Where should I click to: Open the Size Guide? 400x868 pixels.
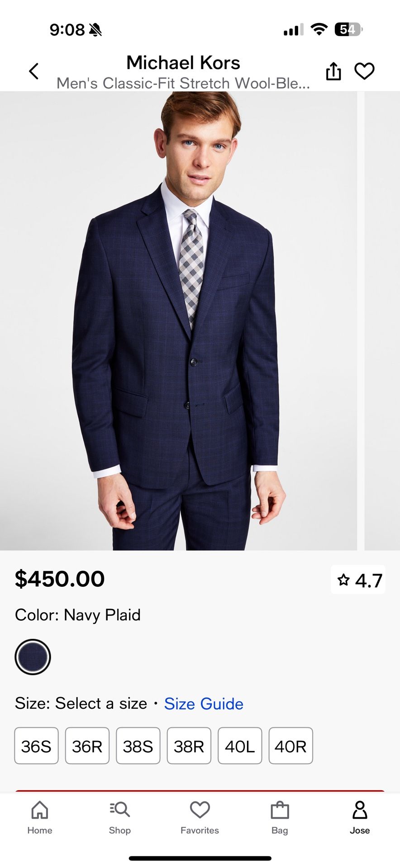(203, 704)
